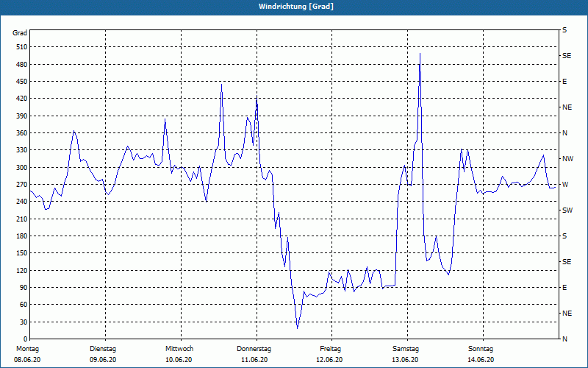This screenshot has width=588, height=368.
Task: Click the SW compass label on right axis
Action: click(x=567, y=210)
